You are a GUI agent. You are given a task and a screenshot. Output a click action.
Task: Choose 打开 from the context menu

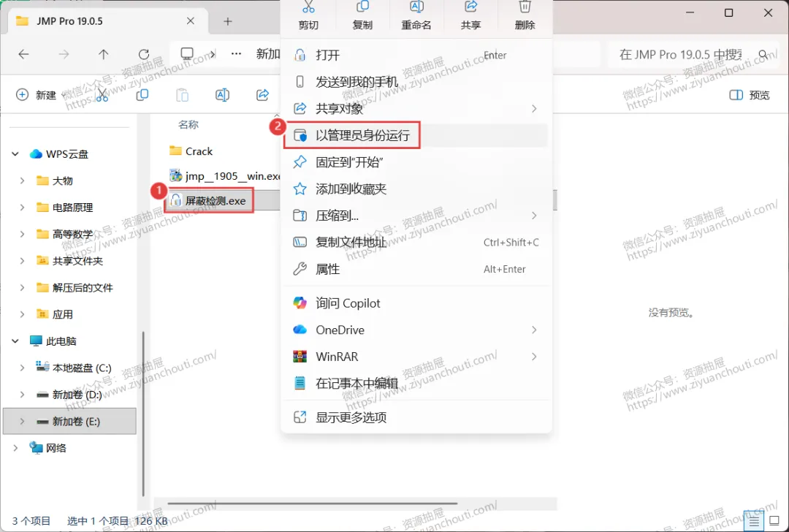(416, 55)
